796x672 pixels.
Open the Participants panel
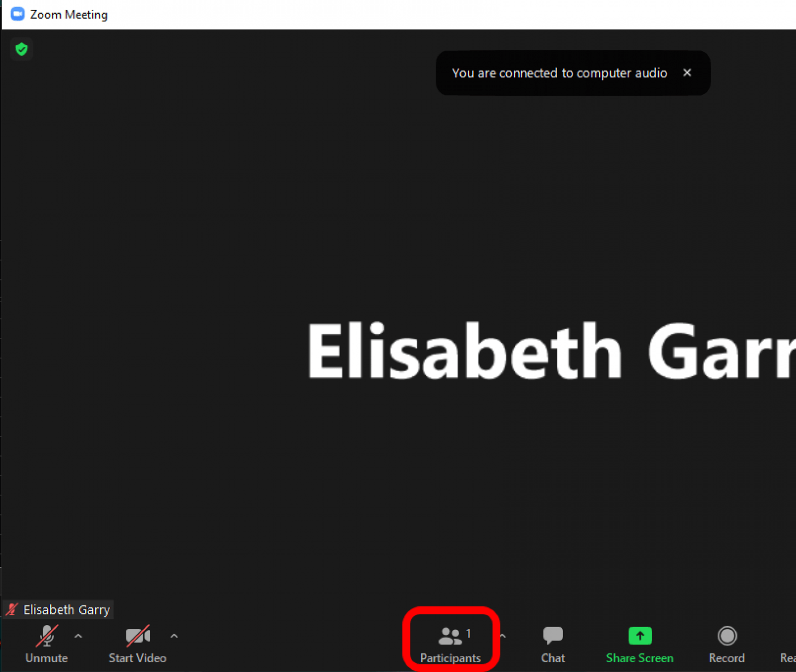[x=450, y=645]
